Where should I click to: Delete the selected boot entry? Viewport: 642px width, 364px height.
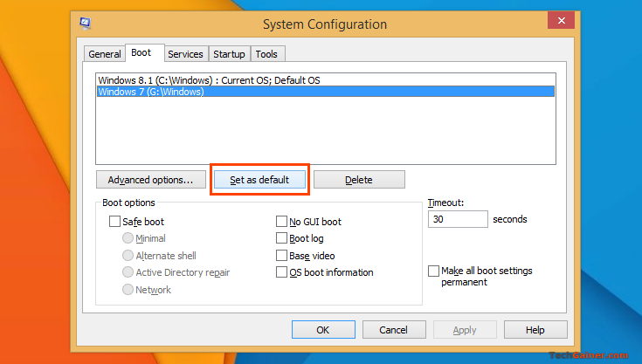(359, 180)
